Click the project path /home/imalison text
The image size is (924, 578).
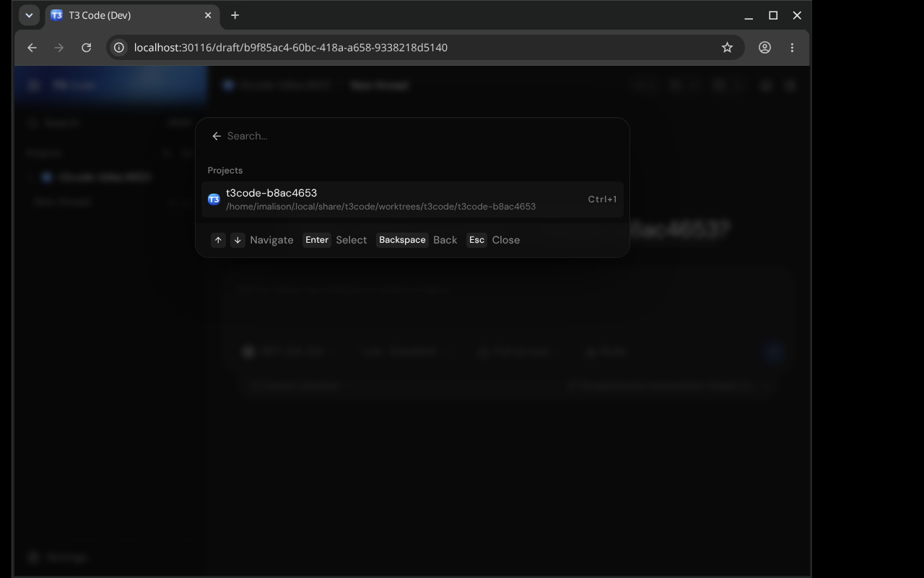380,207
